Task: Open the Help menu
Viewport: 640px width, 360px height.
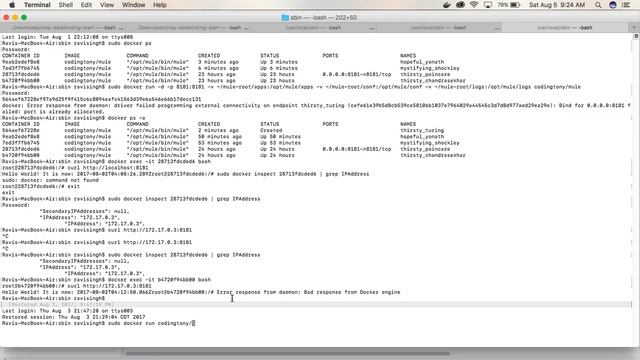Action: (160, 5)
